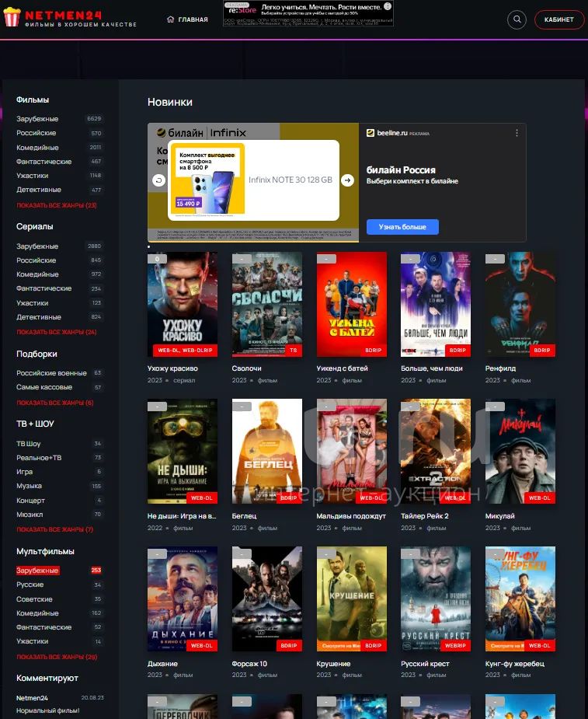Screen dimensions: 588x719
Task: Expand Показать все жанры (29) under Мультфильмы
Action: (57, 657)
